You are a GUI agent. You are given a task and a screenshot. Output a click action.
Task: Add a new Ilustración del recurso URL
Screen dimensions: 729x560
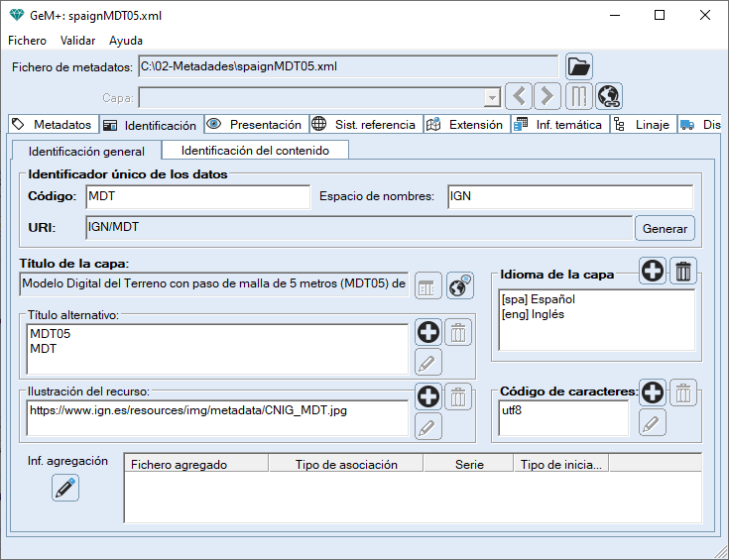427,397
